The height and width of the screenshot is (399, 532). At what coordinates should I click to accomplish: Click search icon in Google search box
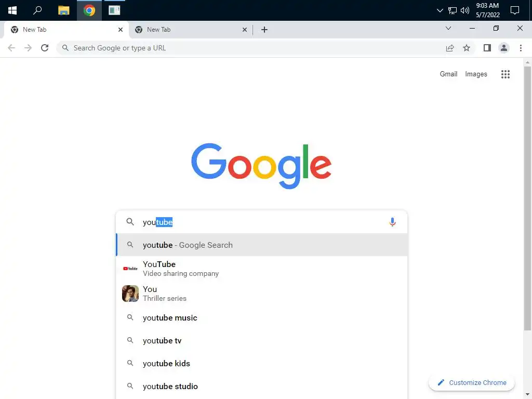pyautogui.click(x=130, y=222)
